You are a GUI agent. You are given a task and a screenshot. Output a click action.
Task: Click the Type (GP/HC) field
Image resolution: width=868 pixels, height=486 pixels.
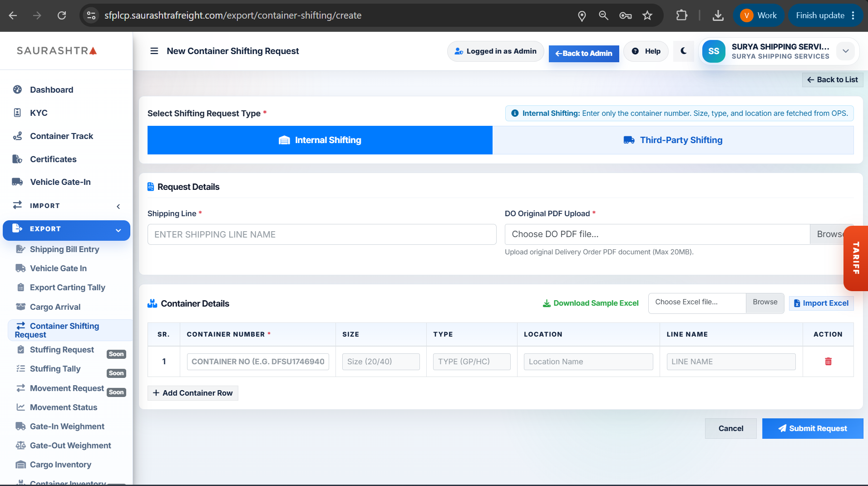tap(472, 362)
